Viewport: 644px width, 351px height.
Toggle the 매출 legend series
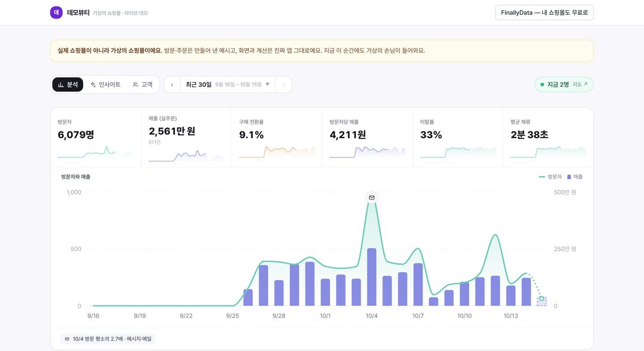[575, 177]
